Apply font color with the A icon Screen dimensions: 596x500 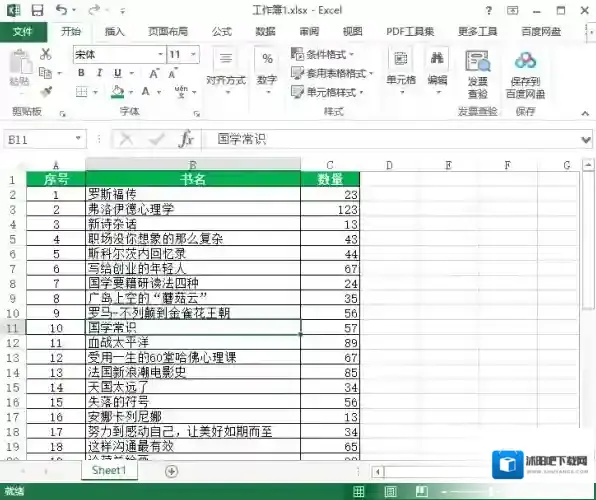[x=146, y=91]
